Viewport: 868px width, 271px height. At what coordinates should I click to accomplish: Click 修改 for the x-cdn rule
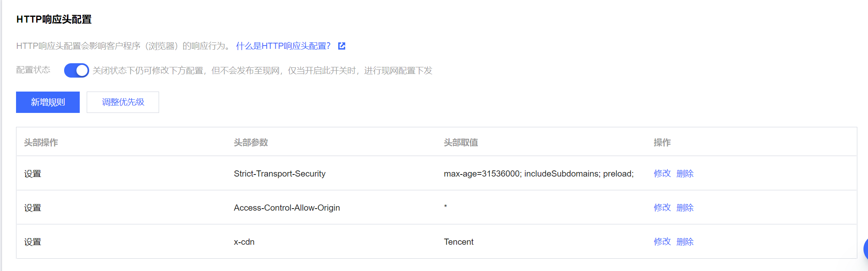(662, 242)
